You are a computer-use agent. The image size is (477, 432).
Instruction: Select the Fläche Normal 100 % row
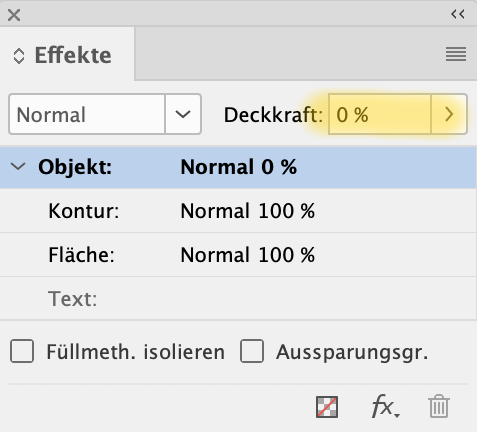click(x=238, y=255)
